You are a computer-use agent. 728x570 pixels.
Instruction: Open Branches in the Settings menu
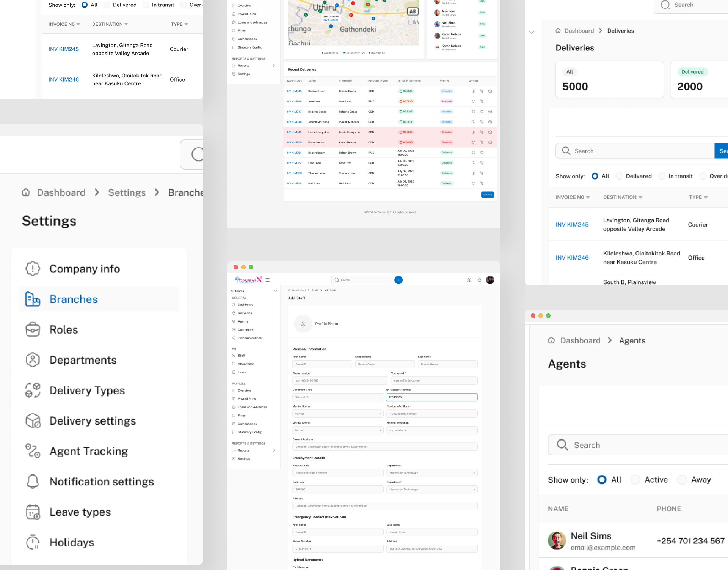click(99, 299)
